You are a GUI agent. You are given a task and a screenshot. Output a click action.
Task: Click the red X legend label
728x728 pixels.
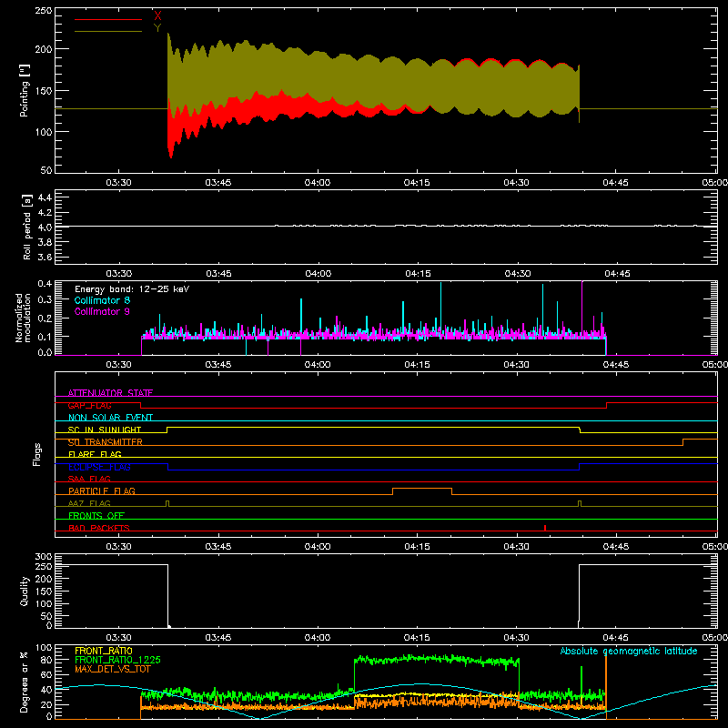157,15
